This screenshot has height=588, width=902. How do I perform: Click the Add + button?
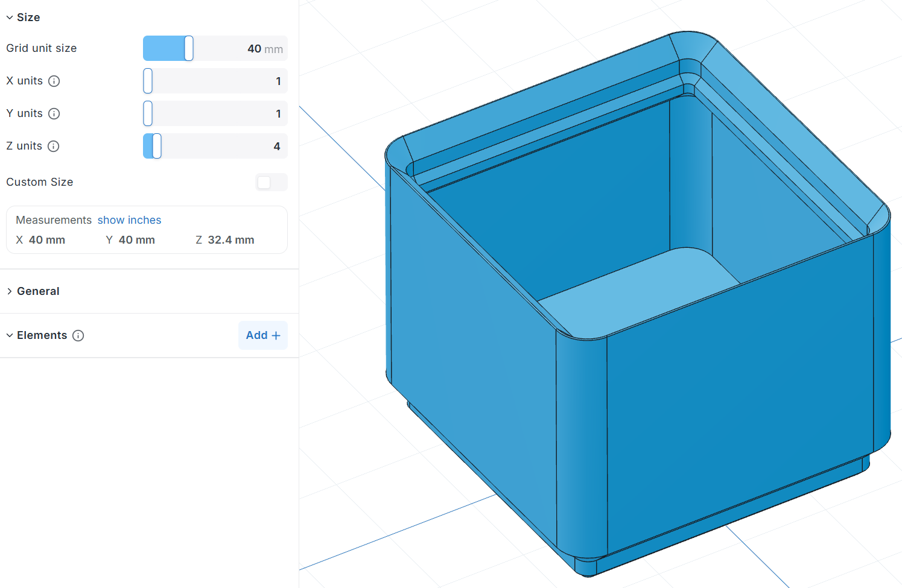point(263,335)
